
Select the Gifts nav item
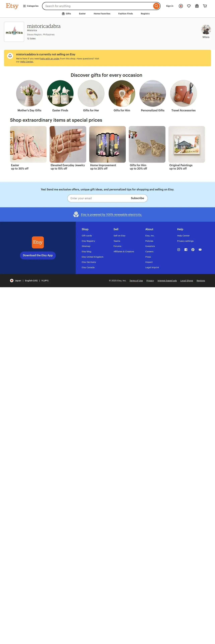[66, 14]
